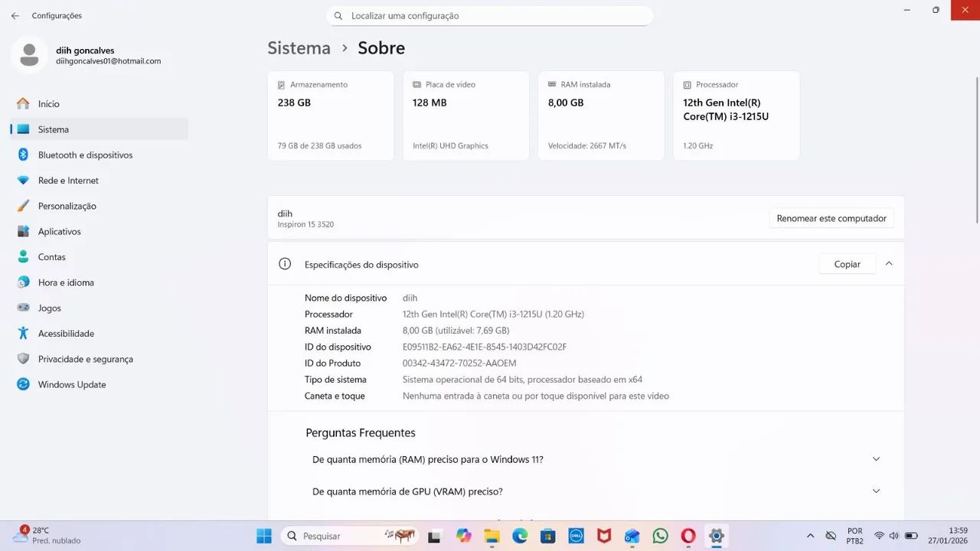Screen dimensions: 980x551
Task: Click Renomear este computador button
Action: (831, 218)
